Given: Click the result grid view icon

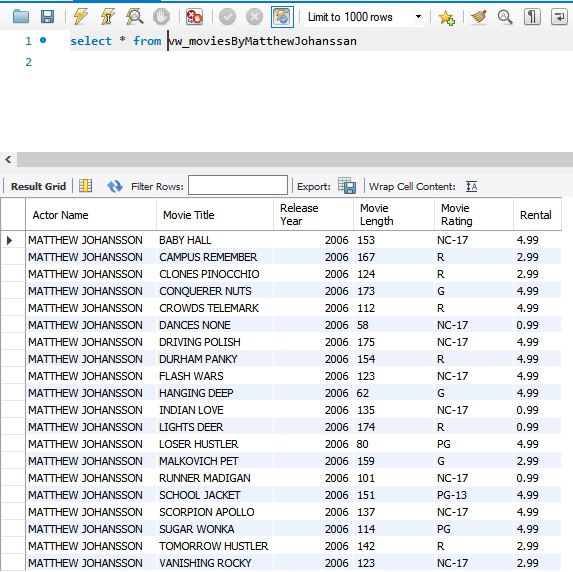Looking at the screenshot, I should point(86,186).
